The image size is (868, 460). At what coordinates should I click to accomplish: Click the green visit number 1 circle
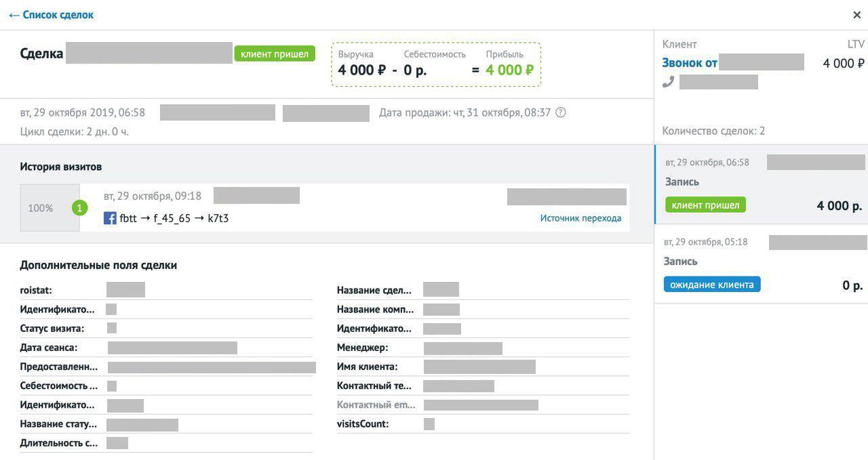pyautogui.click(x=80, y=208)
